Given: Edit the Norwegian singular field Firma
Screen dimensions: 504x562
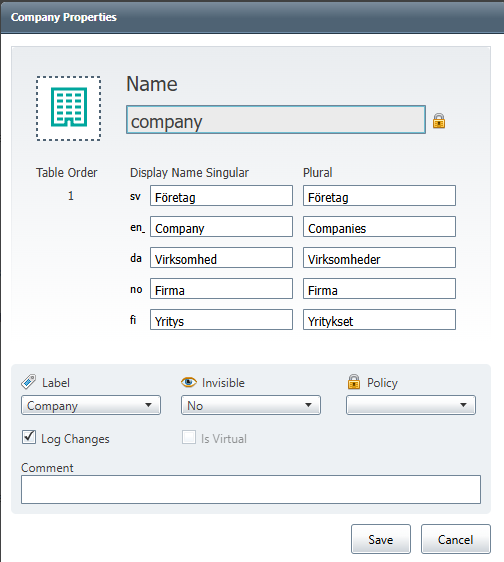Looking at the screenshot, I should pyautogui.click(x=221, y=289).
